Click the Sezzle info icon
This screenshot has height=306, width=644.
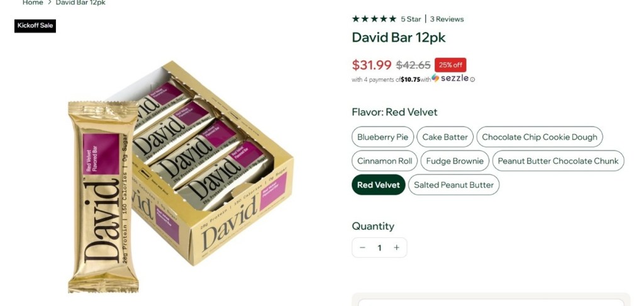[472, 80]
